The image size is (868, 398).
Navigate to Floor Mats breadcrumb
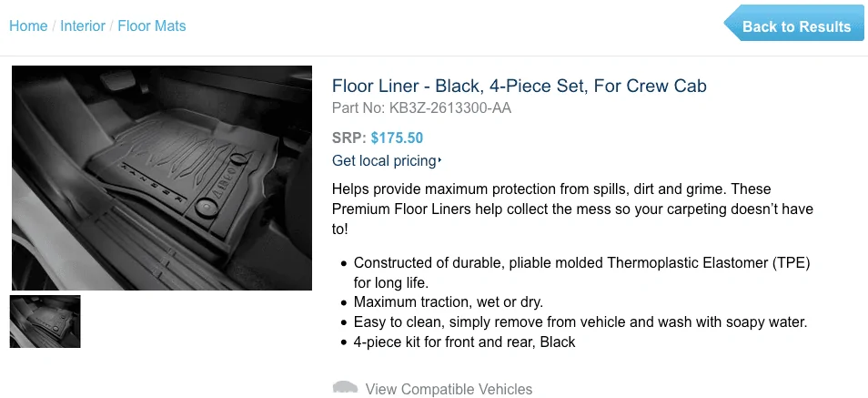(152, 26)
